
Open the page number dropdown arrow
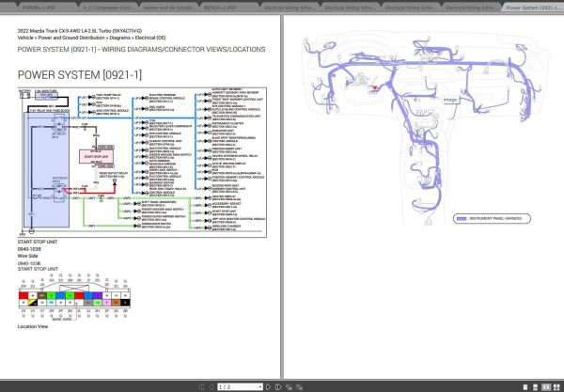point(260,387)
